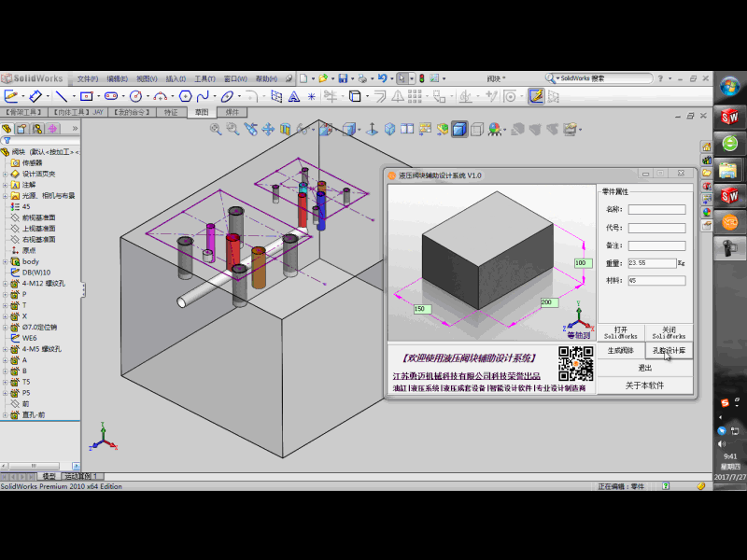This screenshot has height=560, width=747.
Task: Switch to the 运动算例 1 bottom tab
Action: point(81,476)
